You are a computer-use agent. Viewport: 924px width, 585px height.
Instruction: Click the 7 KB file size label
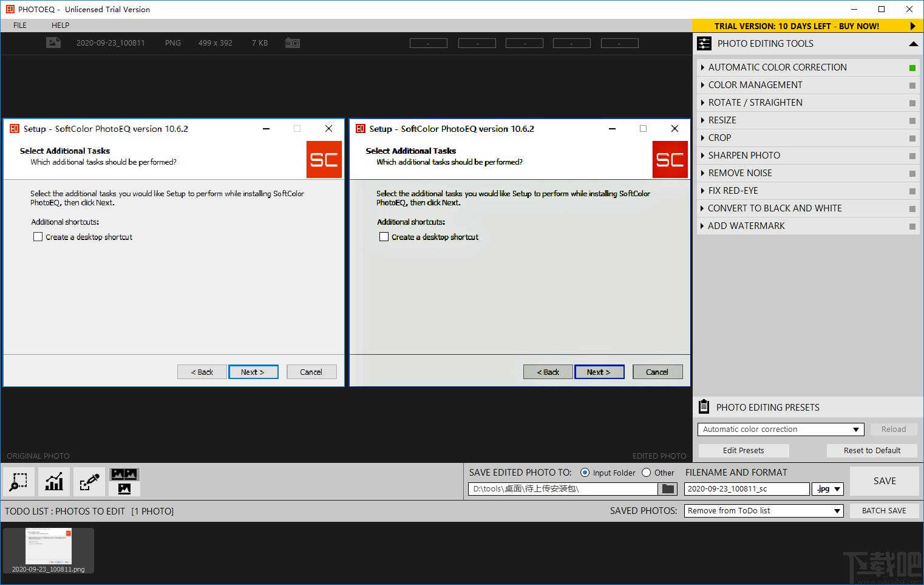pyautogui.click(x=260, y=43)
